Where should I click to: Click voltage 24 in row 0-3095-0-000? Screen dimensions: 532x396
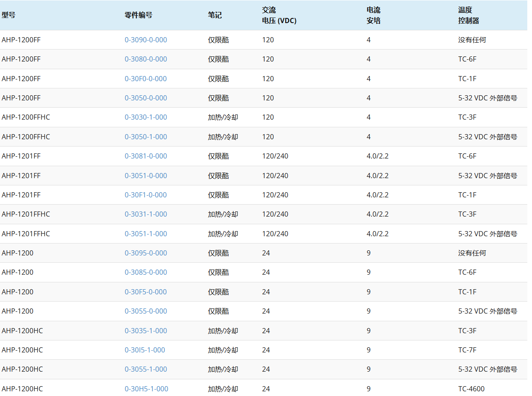[x=266, y=253]
